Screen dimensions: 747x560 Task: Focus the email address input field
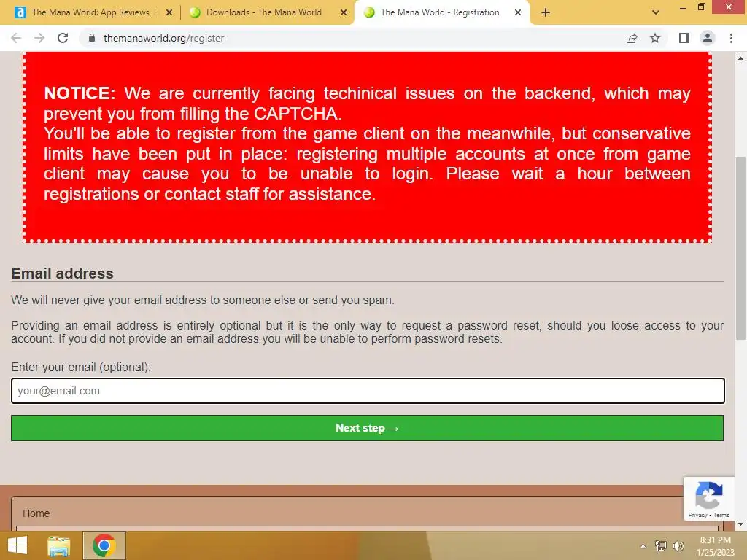(368, 391)
